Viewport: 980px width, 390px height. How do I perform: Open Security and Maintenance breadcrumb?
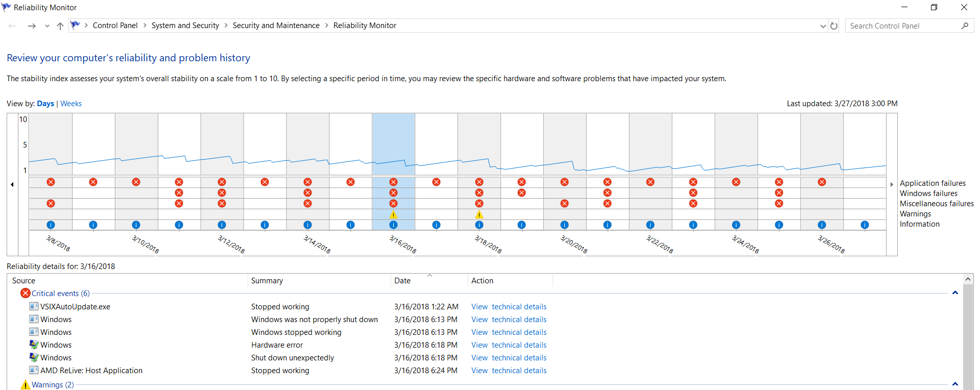pos(276,26)
